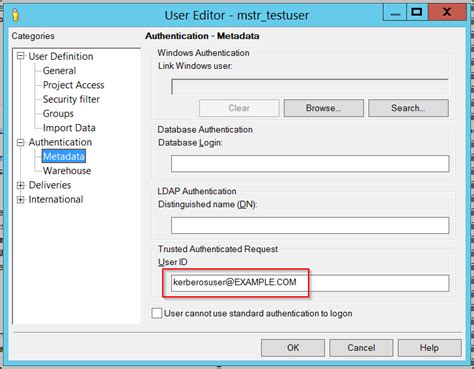
Task: Select the International tree label
Action: point(56,199)
